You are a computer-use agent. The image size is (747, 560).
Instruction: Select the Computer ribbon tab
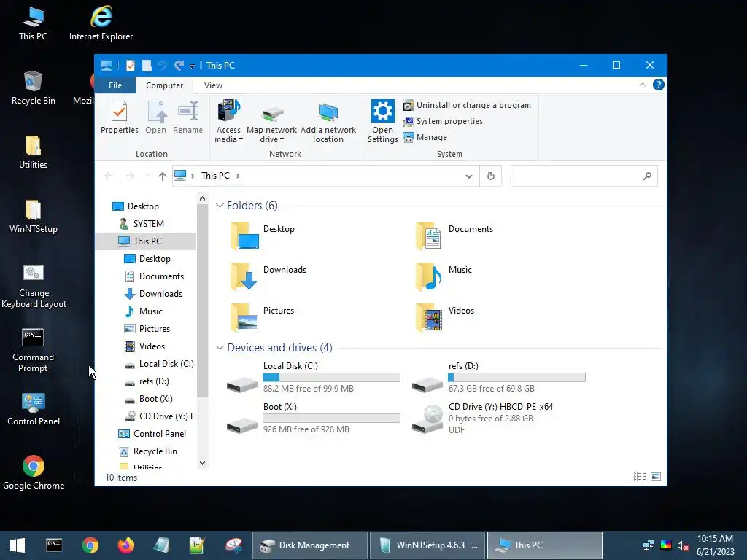(x=164, y=85)
